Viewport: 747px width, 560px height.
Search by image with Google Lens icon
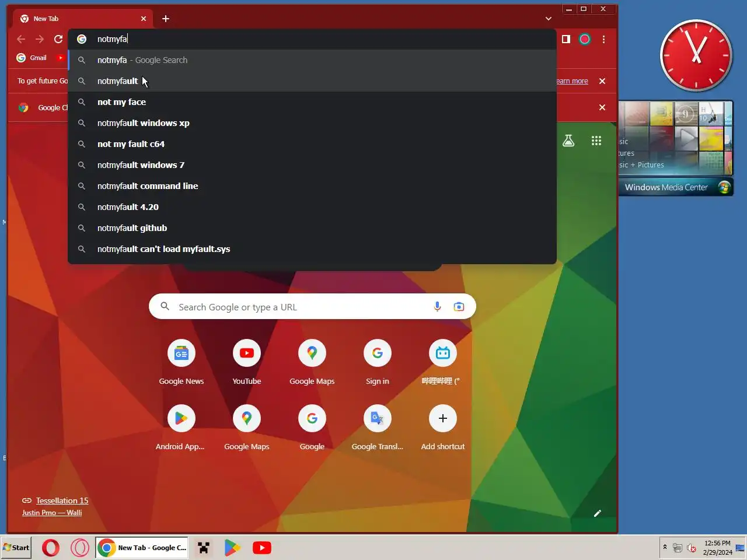(x=459, y=307)
